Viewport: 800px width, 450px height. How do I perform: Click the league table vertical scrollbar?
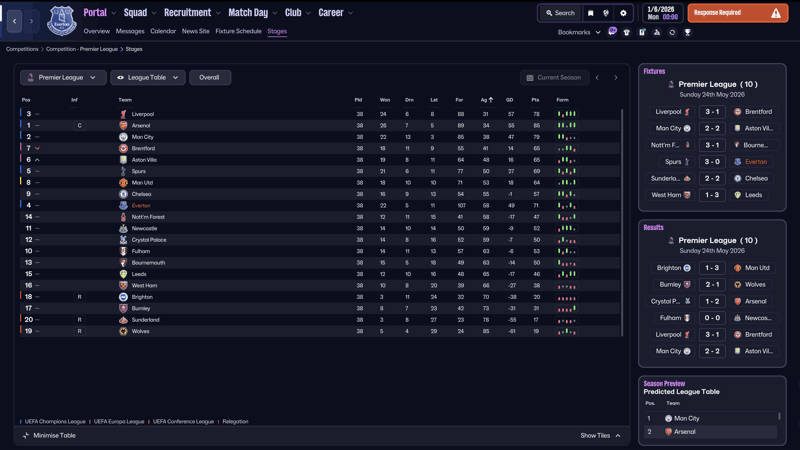point(622,223)
